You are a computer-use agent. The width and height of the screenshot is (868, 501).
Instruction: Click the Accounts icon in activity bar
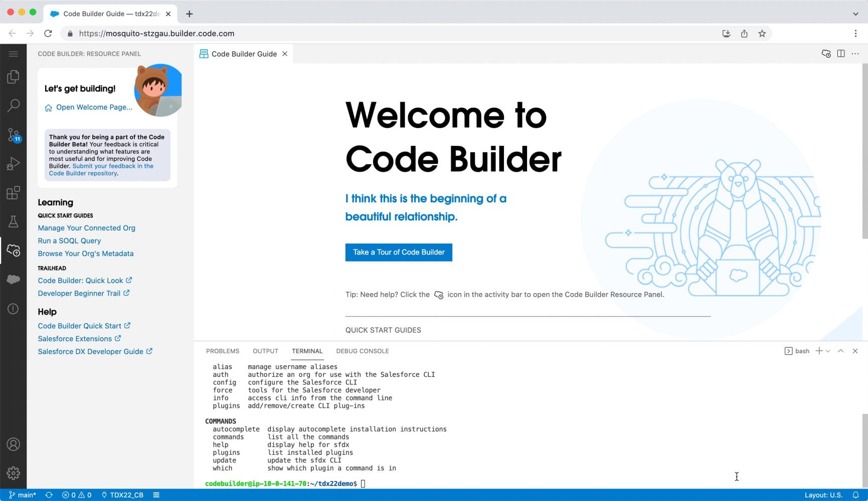[x=14, y=444]
